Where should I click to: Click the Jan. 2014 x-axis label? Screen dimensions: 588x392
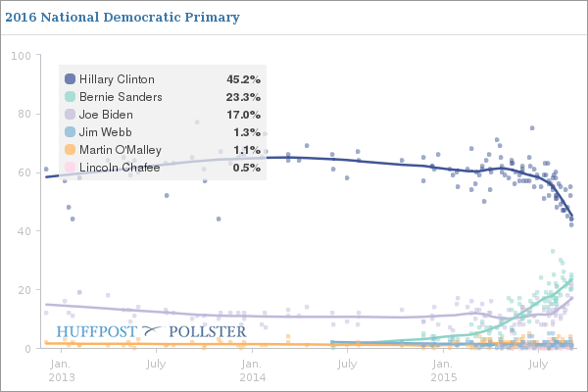coord(252,370)
